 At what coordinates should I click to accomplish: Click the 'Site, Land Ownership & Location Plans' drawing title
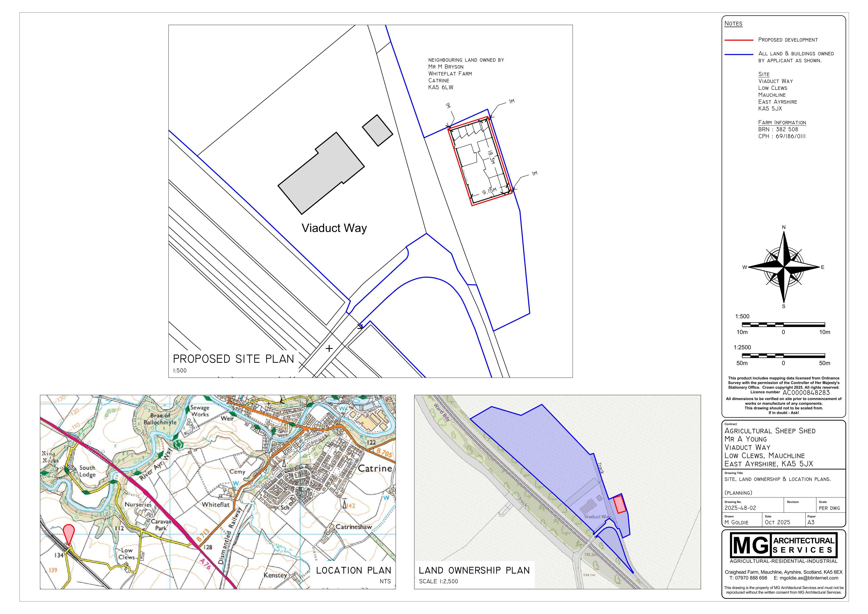point(778,479)
